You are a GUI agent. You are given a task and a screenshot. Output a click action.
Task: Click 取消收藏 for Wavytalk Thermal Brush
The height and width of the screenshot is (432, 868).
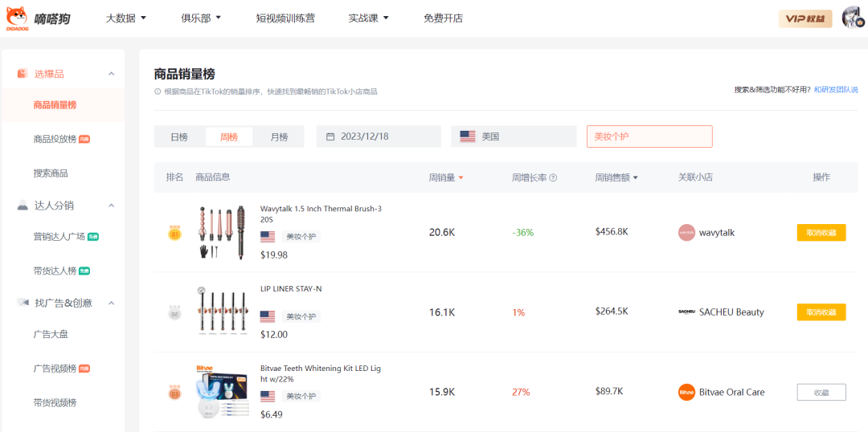coord(821,233)
